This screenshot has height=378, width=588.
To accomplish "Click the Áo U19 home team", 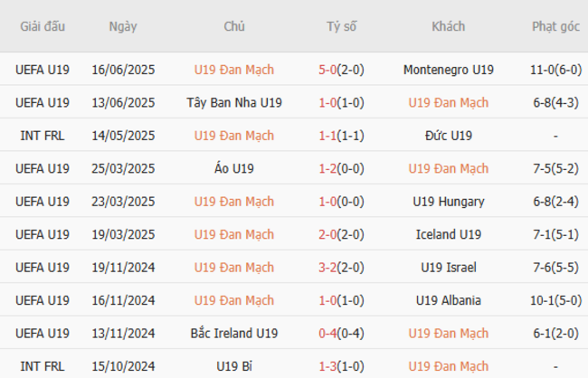I will coord(233,168).
